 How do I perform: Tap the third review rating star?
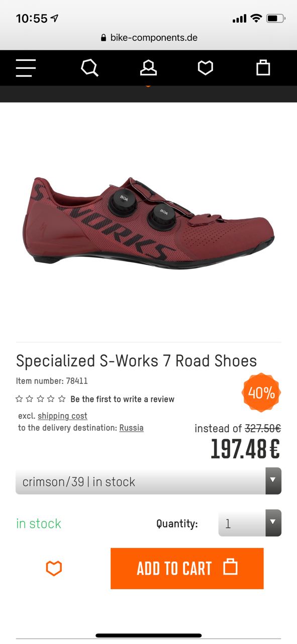[40, 399]
